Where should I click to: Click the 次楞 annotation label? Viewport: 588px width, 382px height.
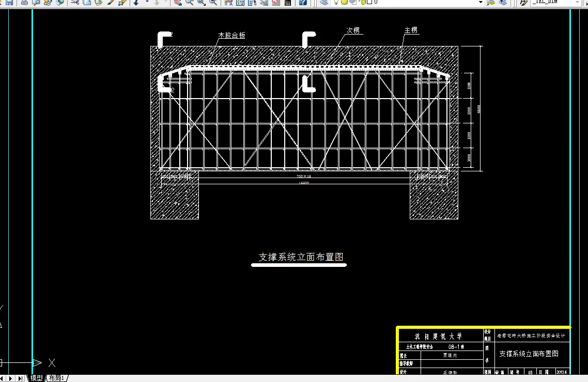coord(353,30)
